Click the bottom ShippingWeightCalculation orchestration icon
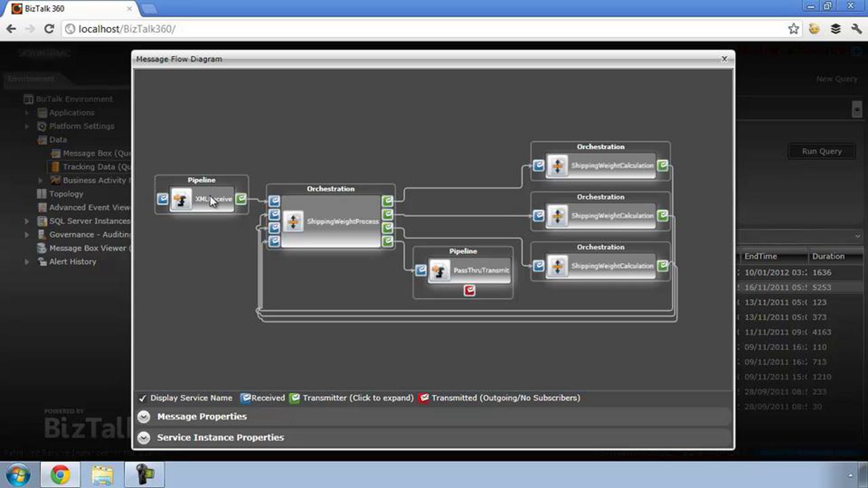The width and height of the screenshot is (868, 488). (557, 266)
